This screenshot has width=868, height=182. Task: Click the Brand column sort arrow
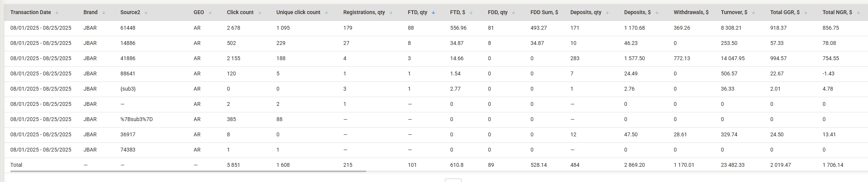pyautogui.click(x=103, y=13)
